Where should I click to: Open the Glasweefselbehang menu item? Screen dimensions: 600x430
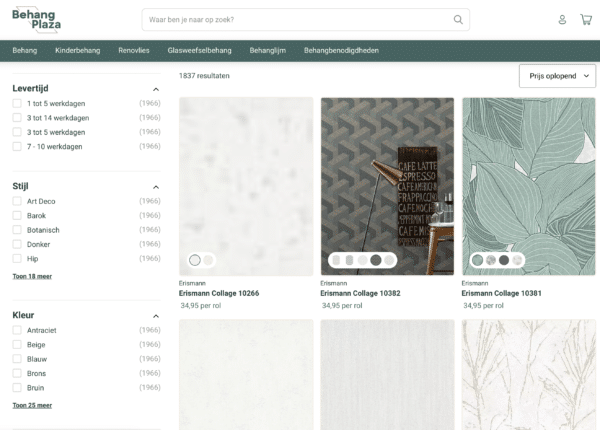point(199,50)
